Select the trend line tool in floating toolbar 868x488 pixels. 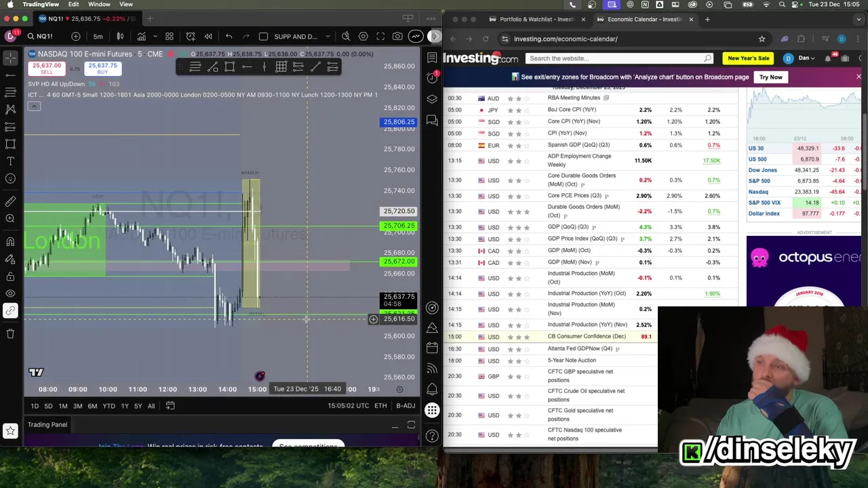[315, 66]
